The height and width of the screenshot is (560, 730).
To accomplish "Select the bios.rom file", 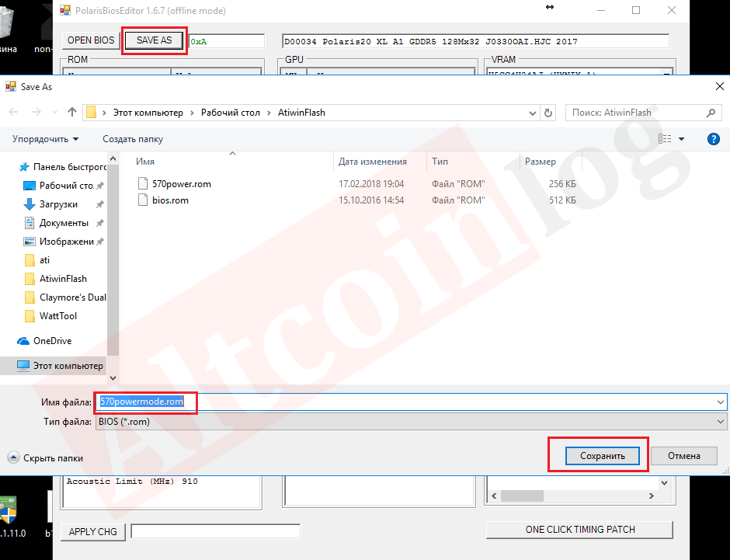I will pos(169,200).
